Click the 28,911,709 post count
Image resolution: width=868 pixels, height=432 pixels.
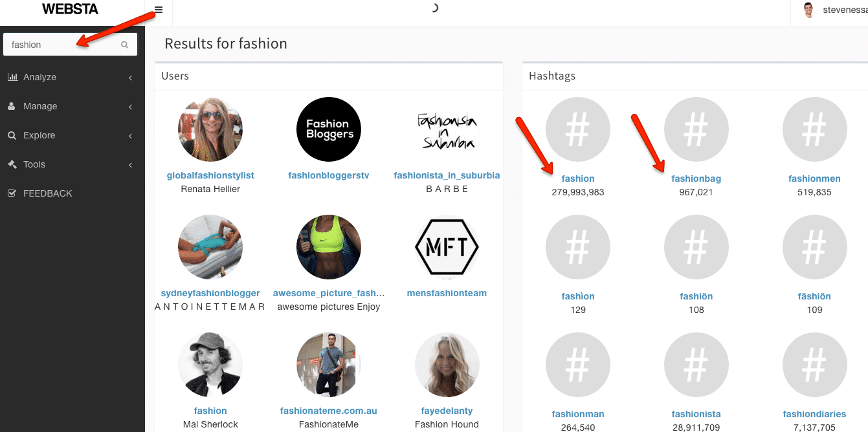[696, 427]
